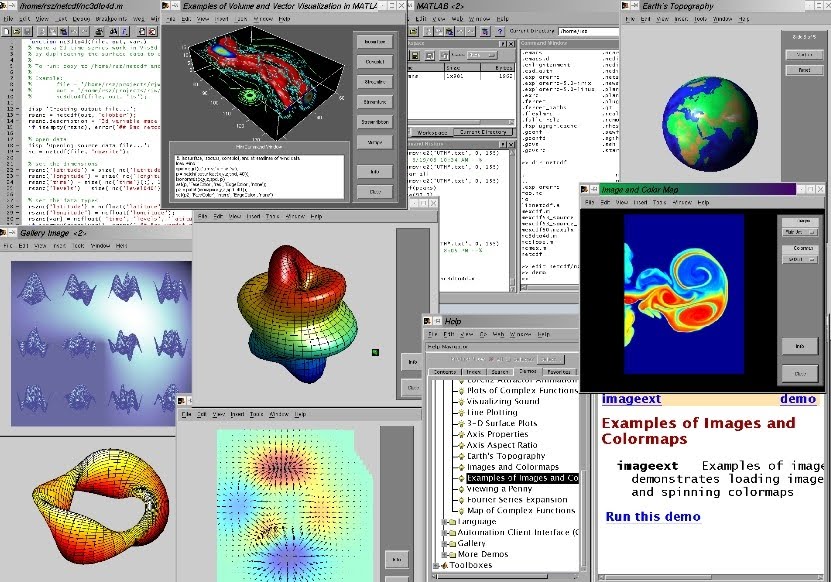Click the Paste icon in MATLAB toolbar
The height and width of the screenshot is (582, 831).
click(450, 30)
